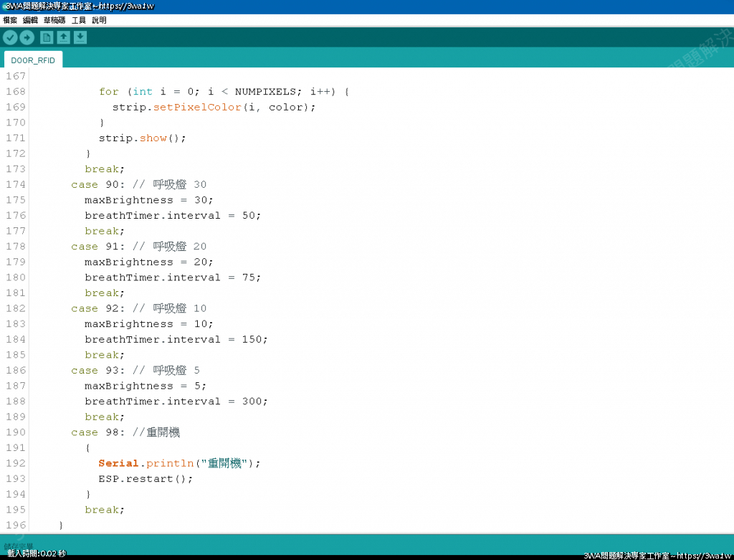Image resolution: width=734 pixels, height=560 pixels.
Task: Click line number 190 in the gutter
Action: pyautogui.click(x=15, y=432)
